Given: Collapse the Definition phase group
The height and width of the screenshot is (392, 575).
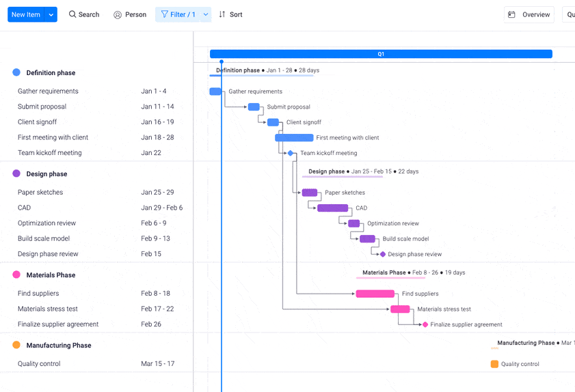Looking at the screenshot, I should (51, 72).
